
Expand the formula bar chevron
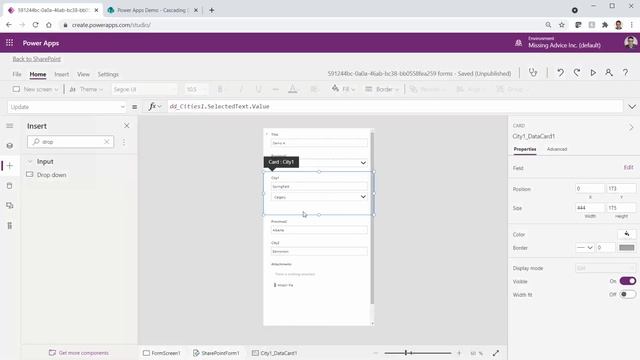pos(632,107)
